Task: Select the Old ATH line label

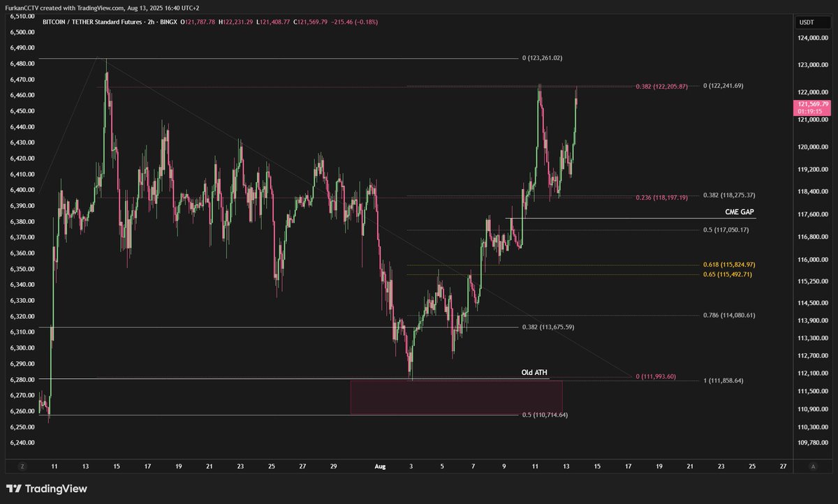Action: 535,373
